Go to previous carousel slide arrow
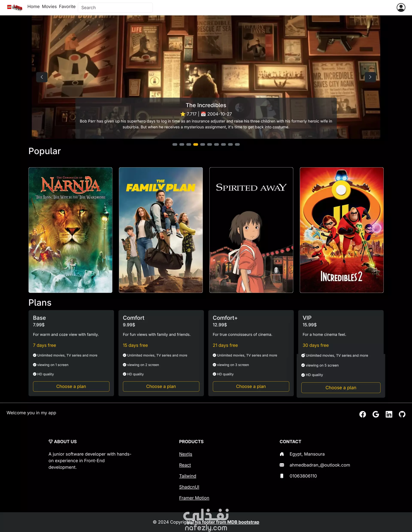 [x=42, y=77]
